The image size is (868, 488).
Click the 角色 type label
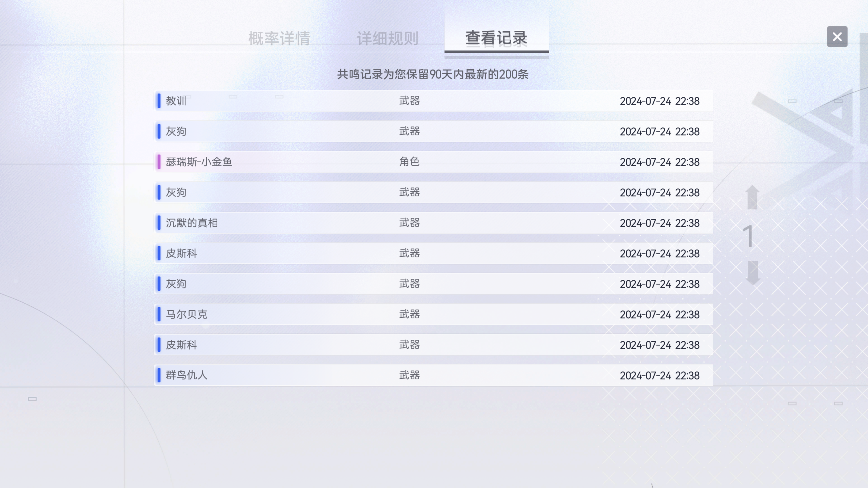pyautogui.click(x=409, y=162)
